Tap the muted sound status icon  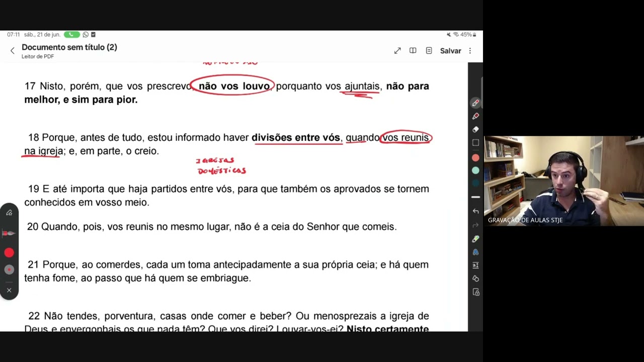449,35
